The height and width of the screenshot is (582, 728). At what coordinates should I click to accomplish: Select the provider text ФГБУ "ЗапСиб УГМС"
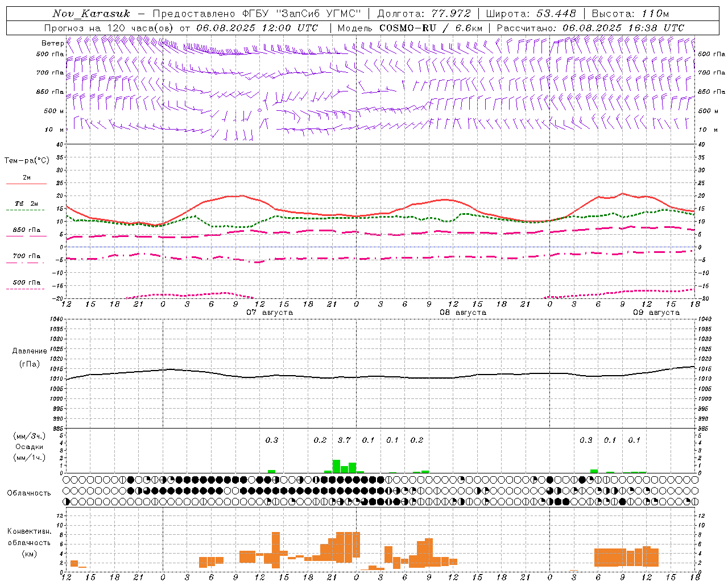tap(301, 14)
